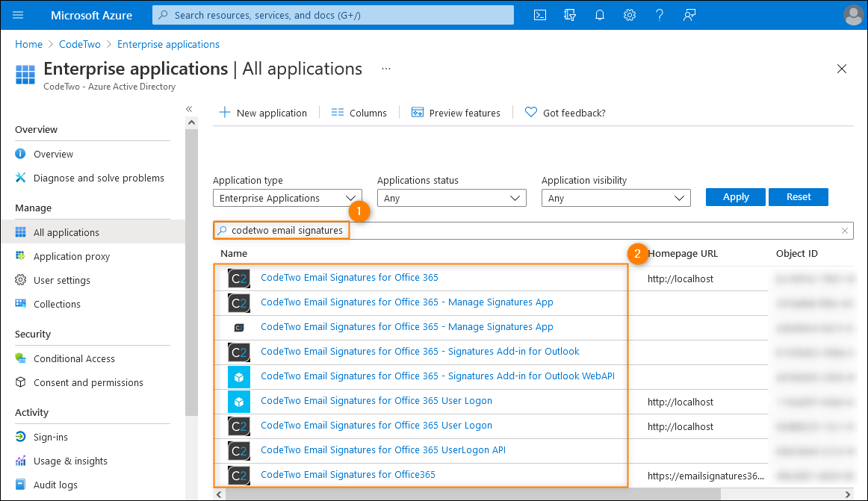868x501 pixels.
Task: Click the Sign-ins icon in sidebar
Action: (x=20, y=437)
